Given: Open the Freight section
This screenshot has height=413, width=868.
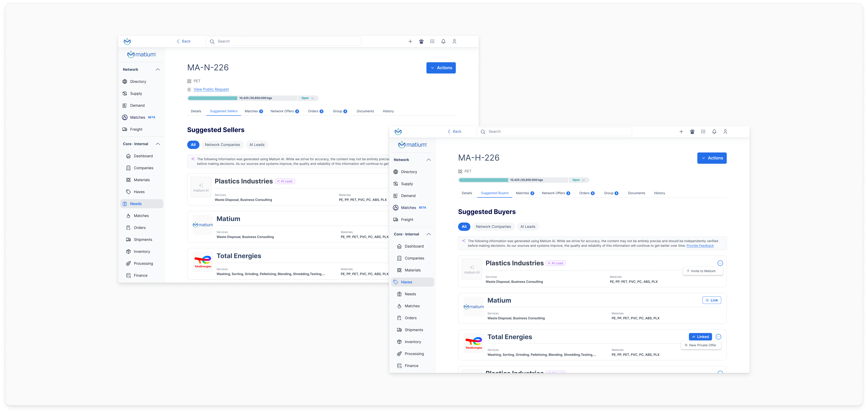Looking at the screenshot, I should (x=407, y=219).
